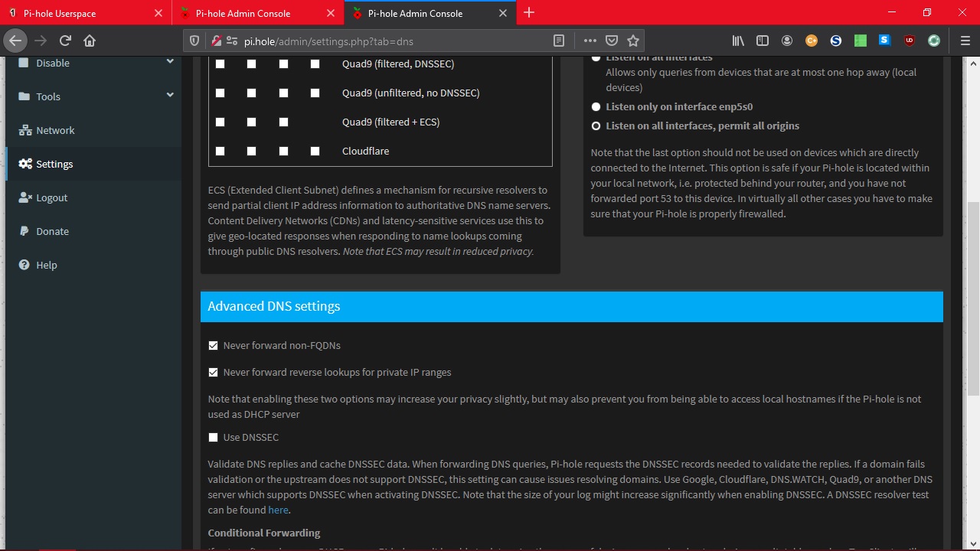Open the uBlock Origin extension icon
The height and width of the screenshot is (551, 980).
[910, 41]
